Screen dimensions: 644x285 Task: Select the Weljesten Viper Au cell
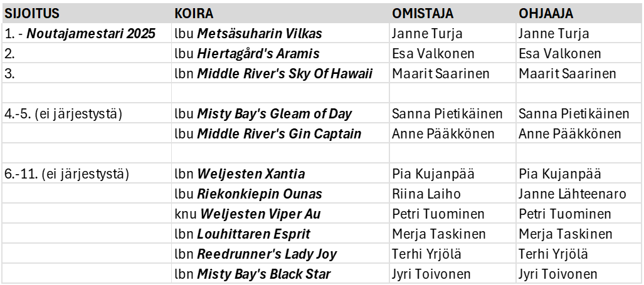[x=280, y=214]
